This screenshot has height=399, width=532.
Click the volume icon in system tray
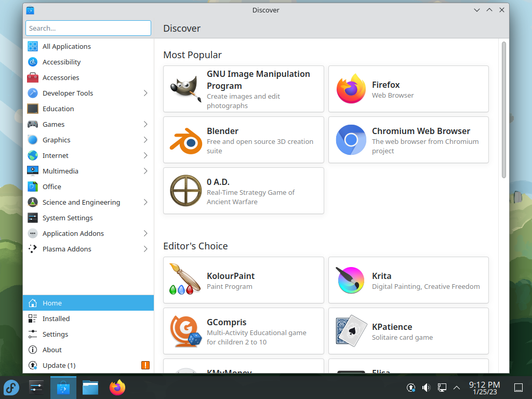click(x=427, y=388)
